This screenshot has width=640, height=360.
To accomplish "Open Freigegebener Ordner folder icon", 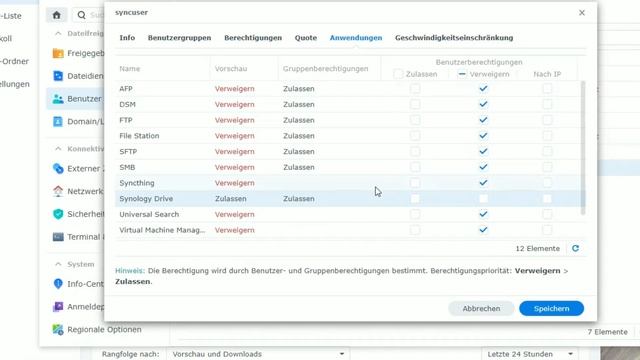I will pyautogui.click(x=58, y=53).
